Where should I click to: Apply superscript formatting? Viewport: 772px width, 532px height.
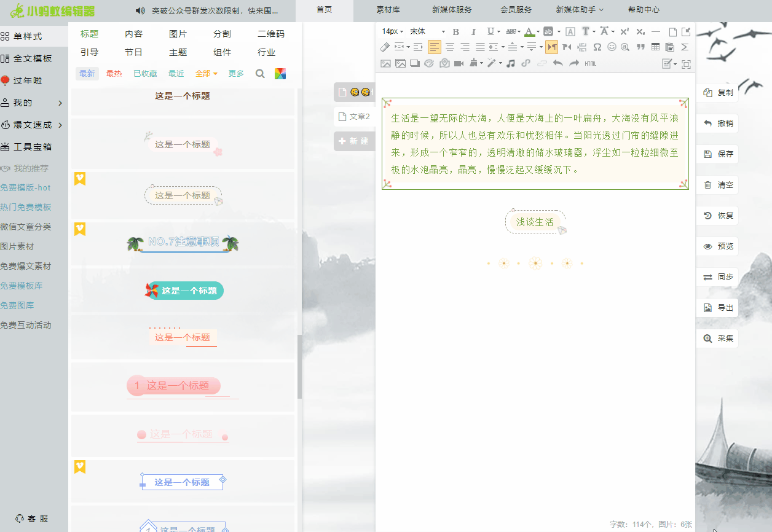pos(624,31)
